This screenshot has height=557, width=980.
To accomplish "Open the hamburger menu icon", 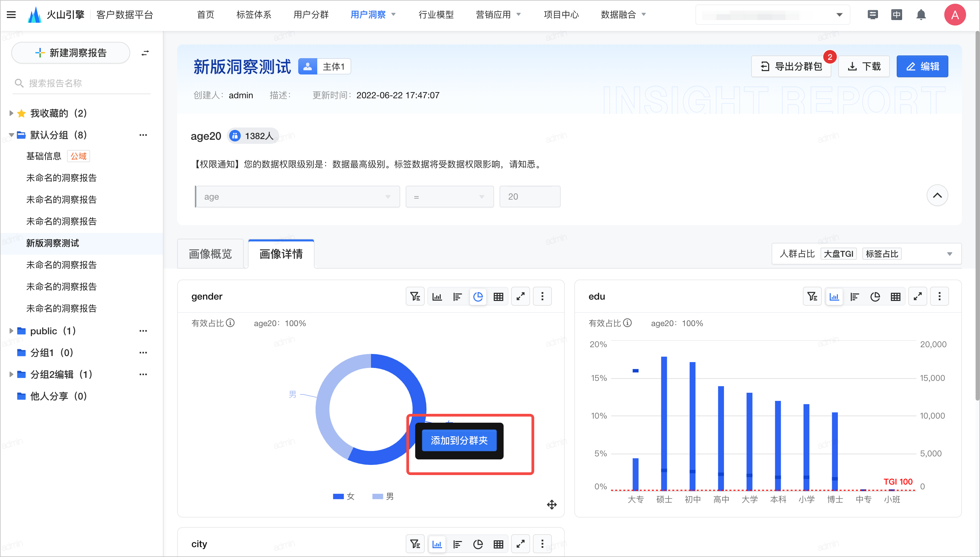I will (x=11, y=15).
